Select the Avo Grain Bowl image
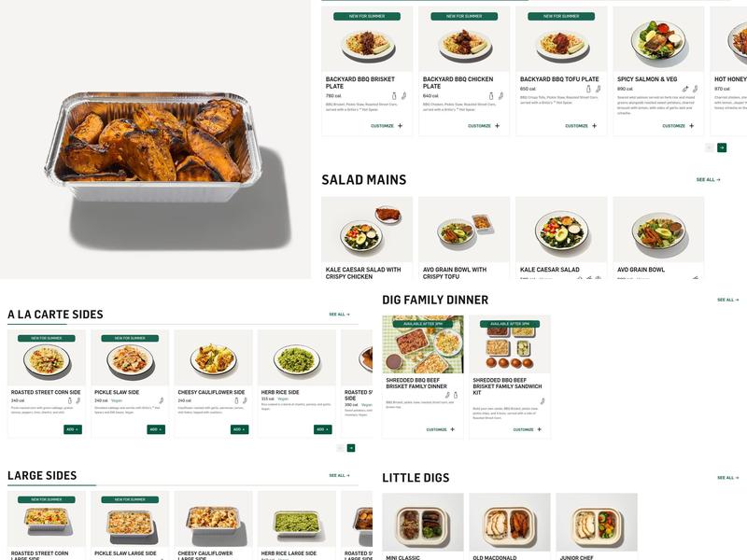The width and height of the screenshot is (747, 560). click(658, 230)
